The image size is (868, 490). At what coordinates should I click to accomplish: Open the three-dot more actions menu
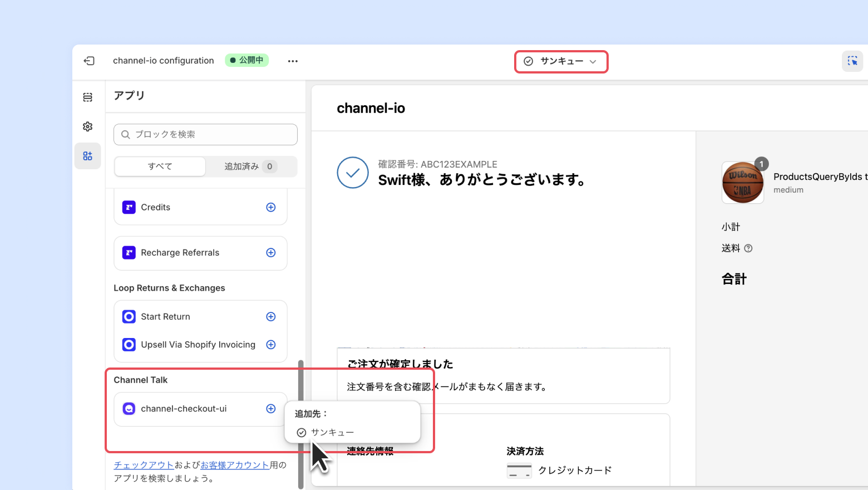pos(293,61)
